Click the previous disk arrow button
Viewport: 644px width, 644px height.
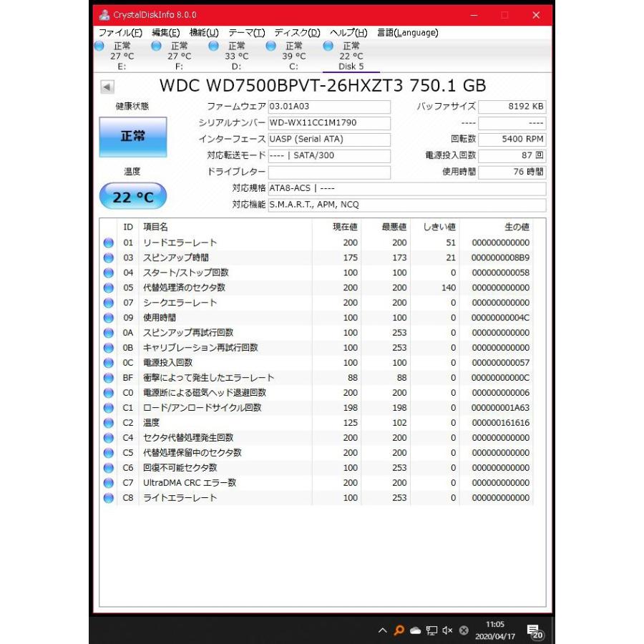pos(107,87)
